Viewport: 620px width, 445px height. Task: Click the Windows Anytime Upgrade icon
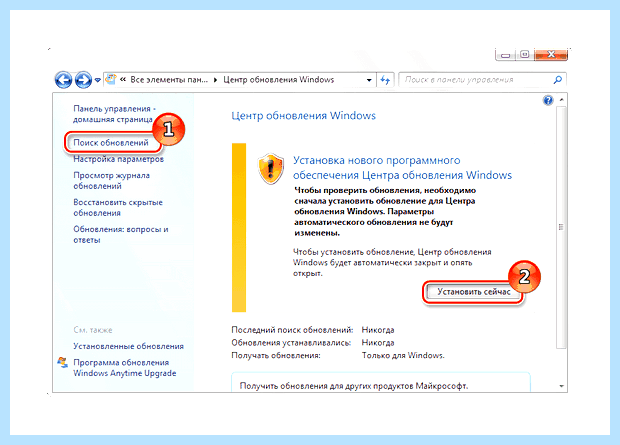pyautogui.click(x=62, y=363)
